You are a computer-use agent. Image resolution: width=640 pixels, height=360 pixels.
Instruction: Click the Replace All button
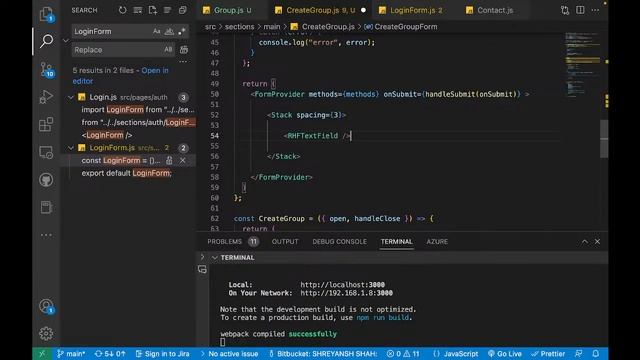click(x=184, y=50)
